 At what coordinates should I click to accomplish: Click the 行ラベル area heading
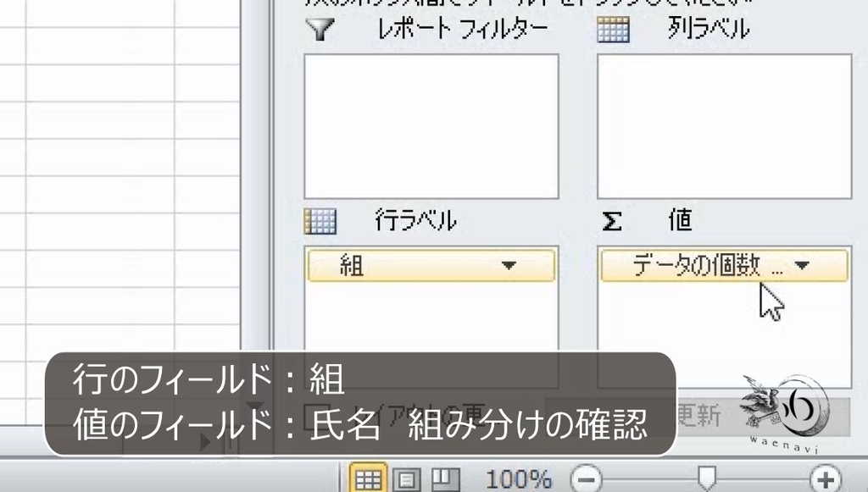tap(415, 220)
